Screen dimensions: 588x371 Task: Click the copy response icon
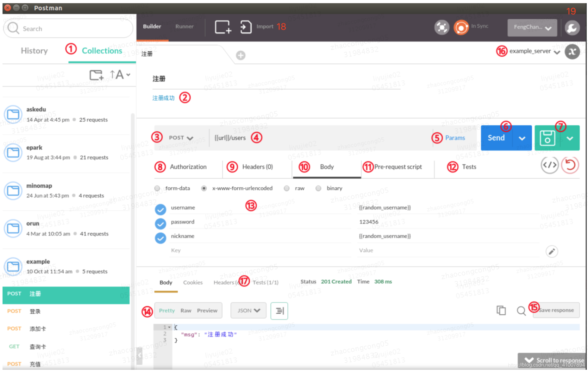coord(501,311)
